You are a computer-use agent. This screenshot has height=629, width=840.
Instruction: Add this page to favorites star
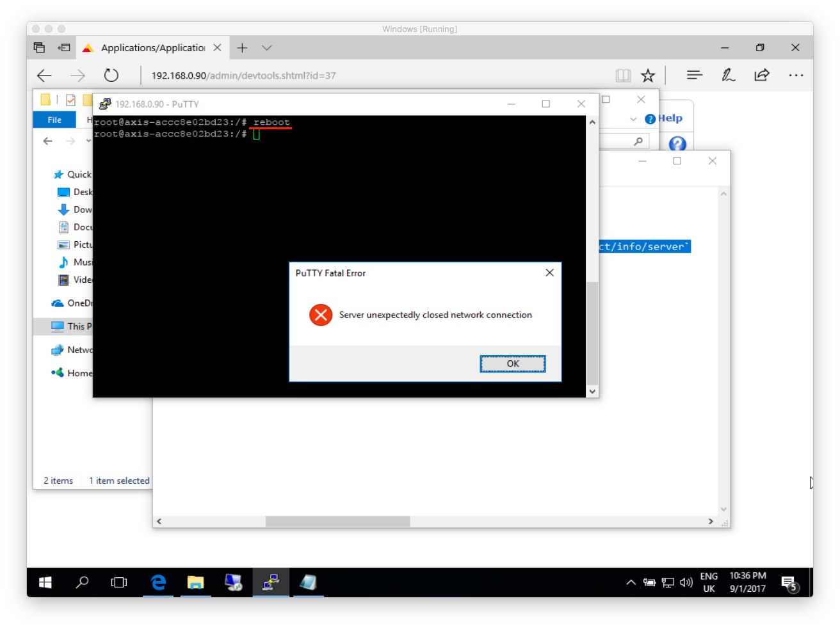(x=648, y=76)
